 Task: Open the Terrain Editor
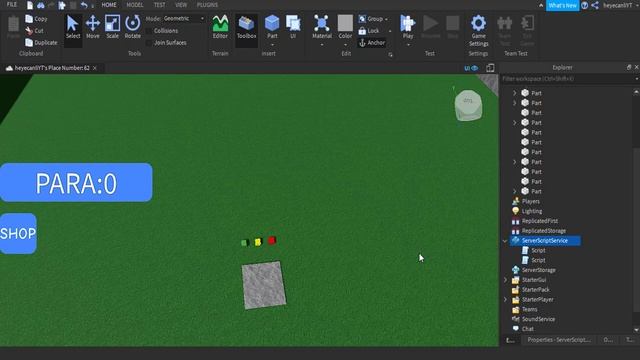(220, 27)
